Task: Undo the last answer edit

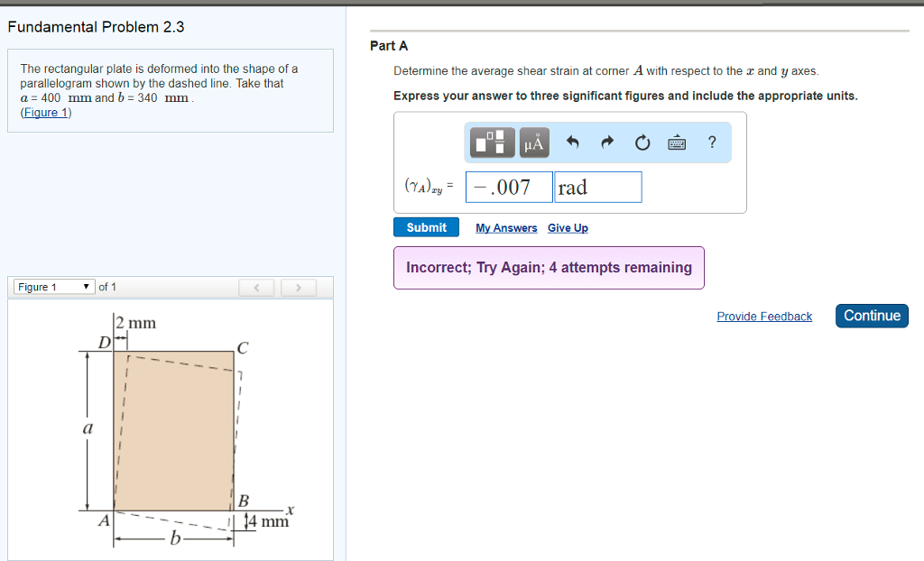Action: pos(572,142)
